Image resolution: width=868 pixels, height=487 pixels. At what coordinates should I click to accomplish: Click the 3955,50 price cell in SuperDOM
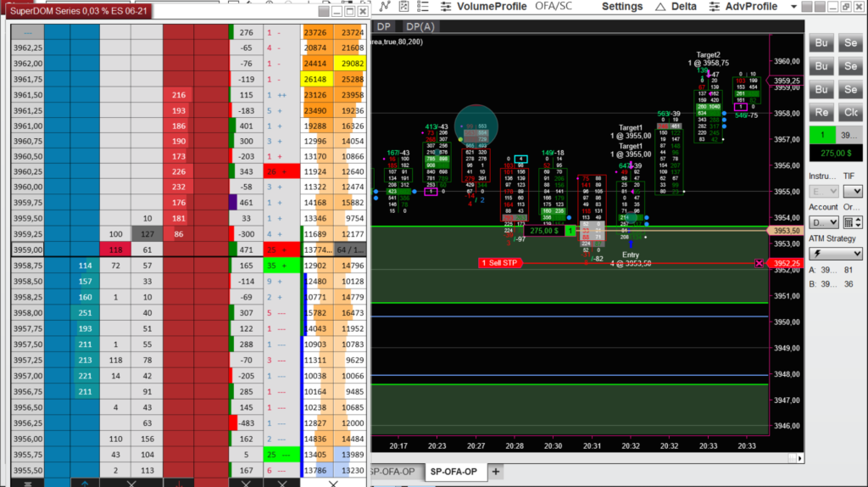(x=28, y=470)
